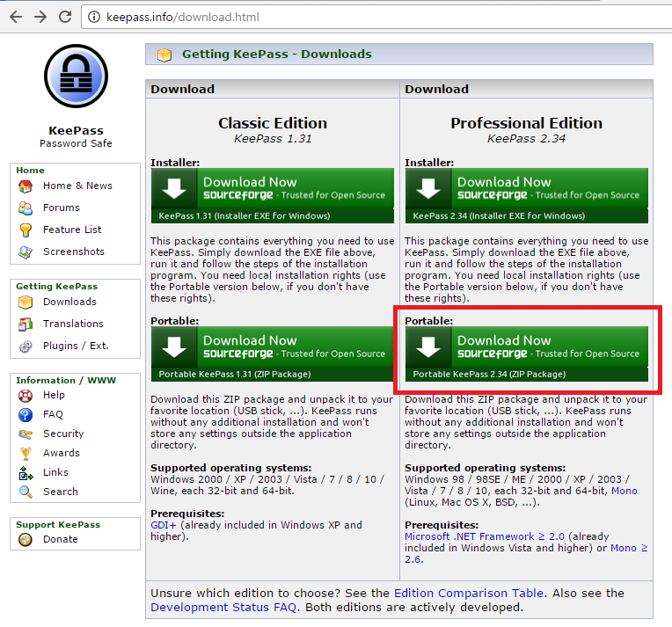Open the Awards link

tap(62, 453)
